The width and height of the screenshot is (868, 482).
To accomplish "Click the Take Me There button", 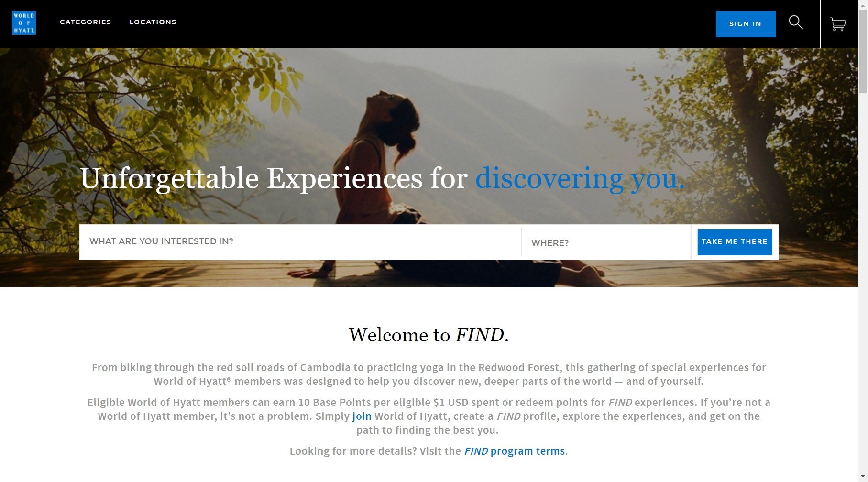I will pos(735,242).
